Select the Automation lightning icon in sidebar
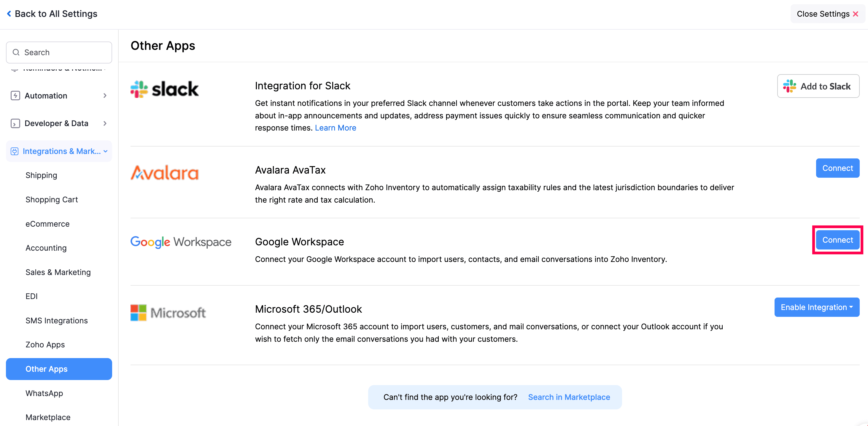The height and width of the screenshot is (426, 868). click(15, 96)
